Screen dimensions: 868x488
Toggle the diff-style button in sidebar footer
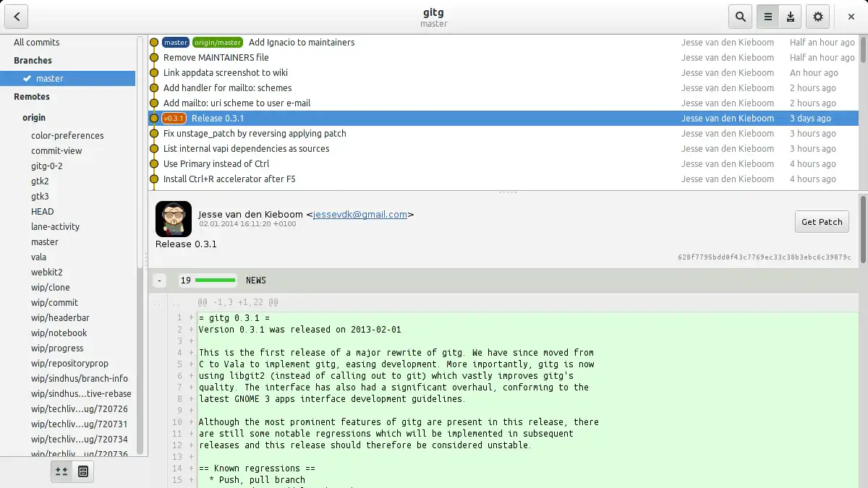pyautogui.click(x=61, y=471)
